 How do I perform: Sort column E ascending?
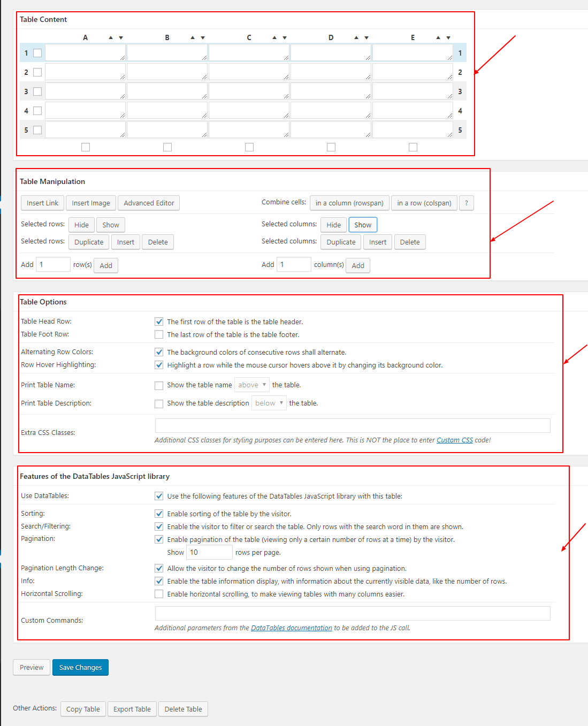coord(438,37)
